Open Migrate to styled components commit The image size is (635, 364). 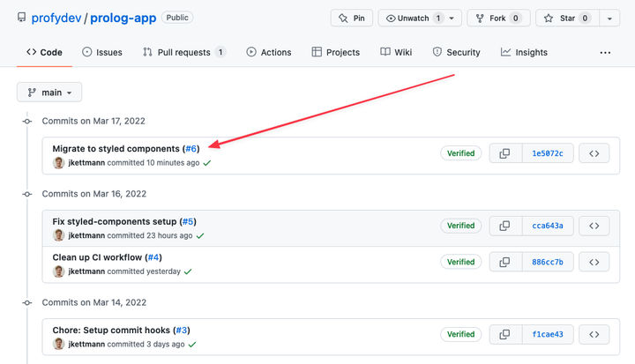pos(116,149)
